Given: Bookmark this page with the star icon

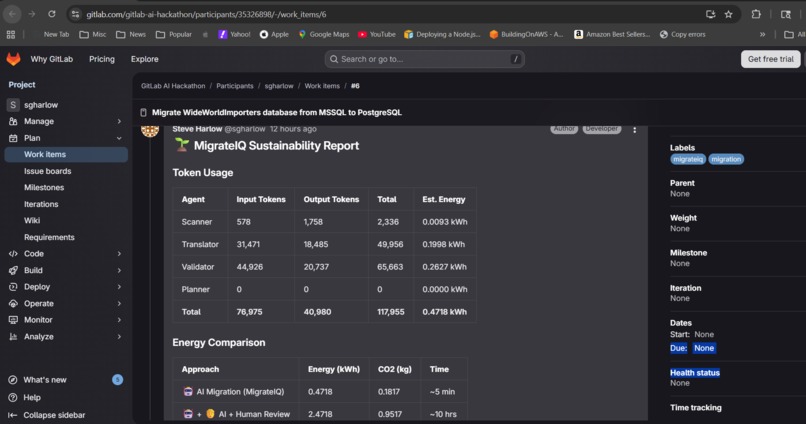Looking at the screenshot, I should tap(728, 14).
